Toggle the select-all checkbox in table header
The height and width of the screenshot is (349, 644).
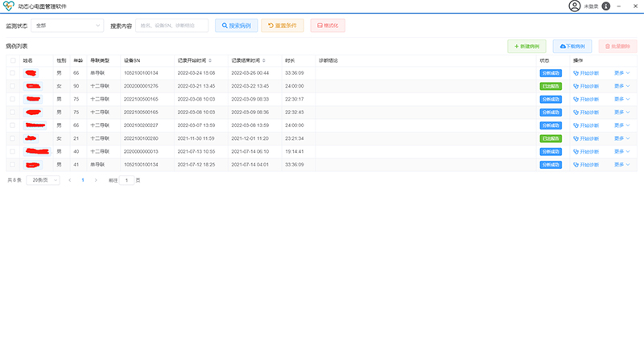[12, 60]
